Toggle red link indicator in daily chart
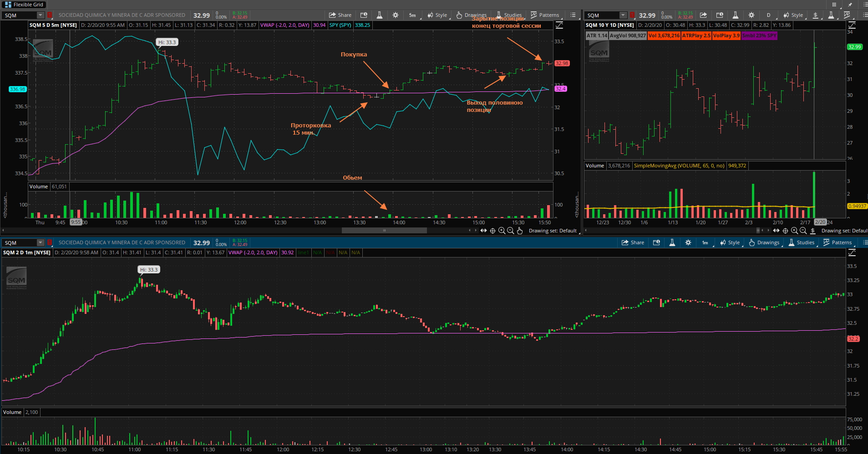 click(632, 15)
